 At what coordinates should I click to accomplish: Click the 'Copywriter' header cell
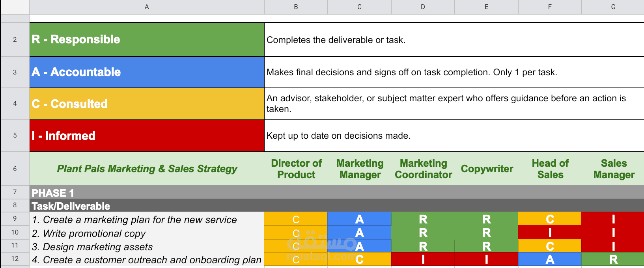pyautogui.click(x=486, y=169)
